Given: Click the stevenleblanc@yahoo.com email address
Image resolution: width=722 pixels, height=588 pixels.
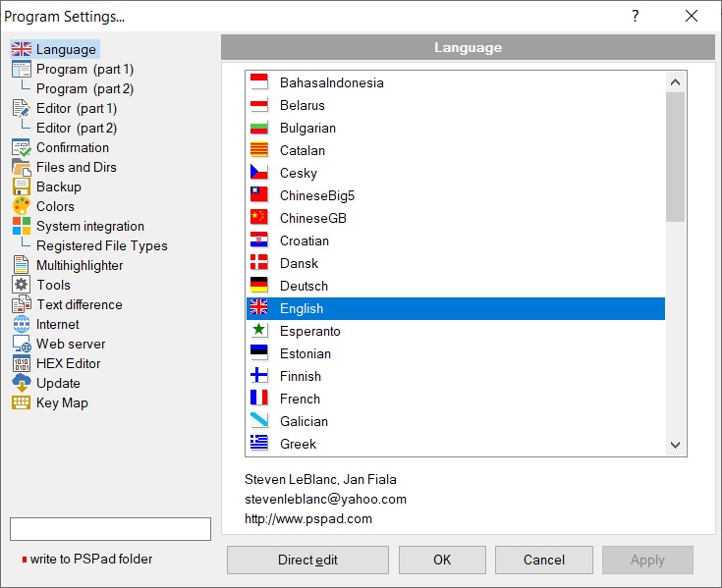Looking at the screenshot, I should click(325, 500).
